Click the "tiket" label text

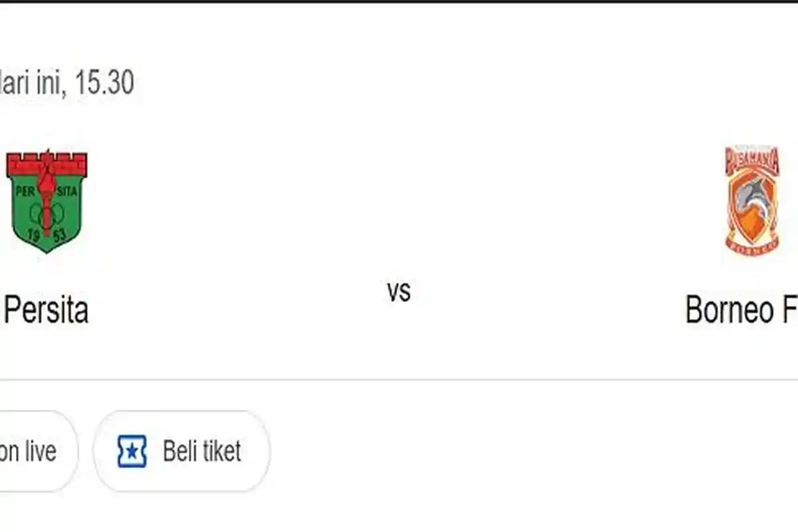click(x=221, y=452)
